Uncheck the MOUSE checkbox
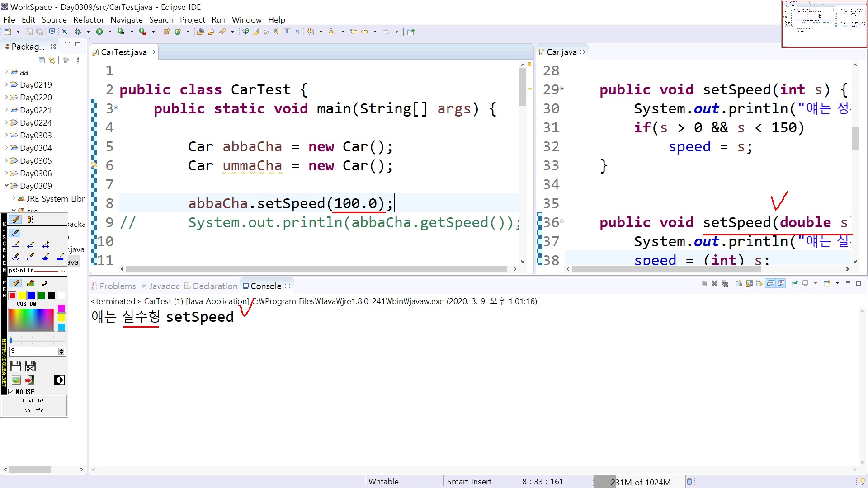Image resolution: width=868 pixels, height=488 pixels. [x=11, y=392]
